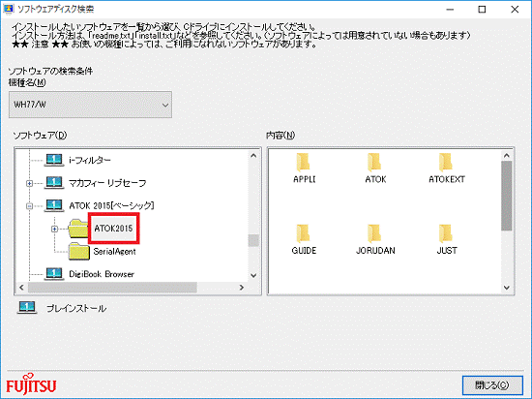Minimize the ソフトウェアディスク検索 window
Viewport: 532px width, 399px height.
pos(450,10)
